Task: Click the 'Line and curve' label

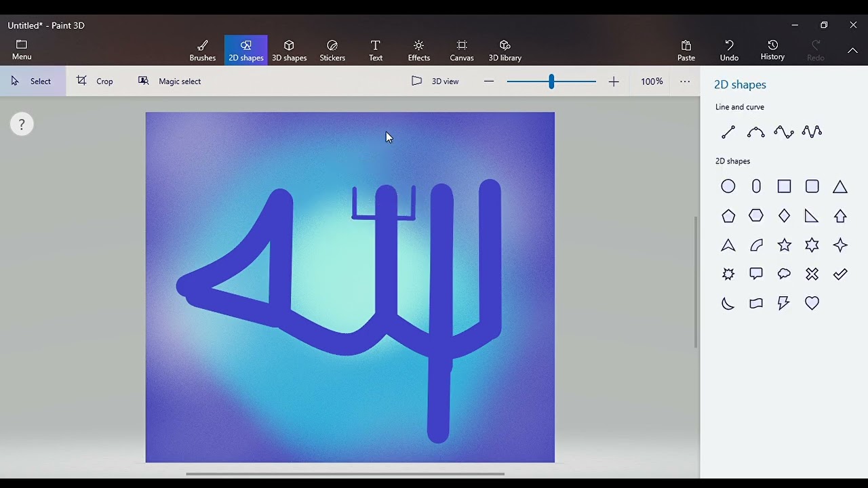Action: coord(739,107)
